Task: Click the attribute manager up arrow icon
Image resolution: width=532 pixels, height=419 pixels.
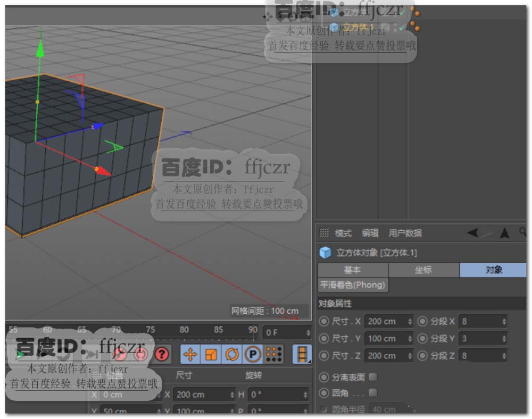Action: (504, 233)
